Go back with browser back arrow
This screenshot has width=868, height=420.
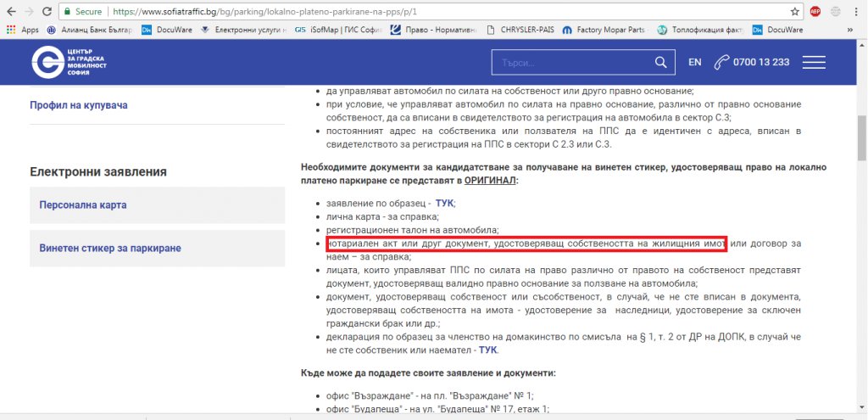(11, 11)
